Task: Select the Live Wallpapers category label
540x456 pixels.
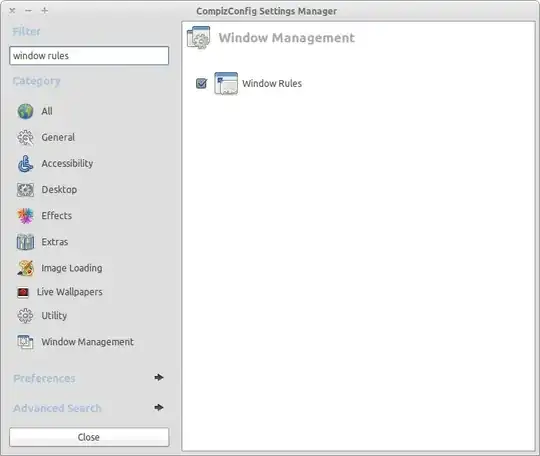Action: click(x=70, y=292)
